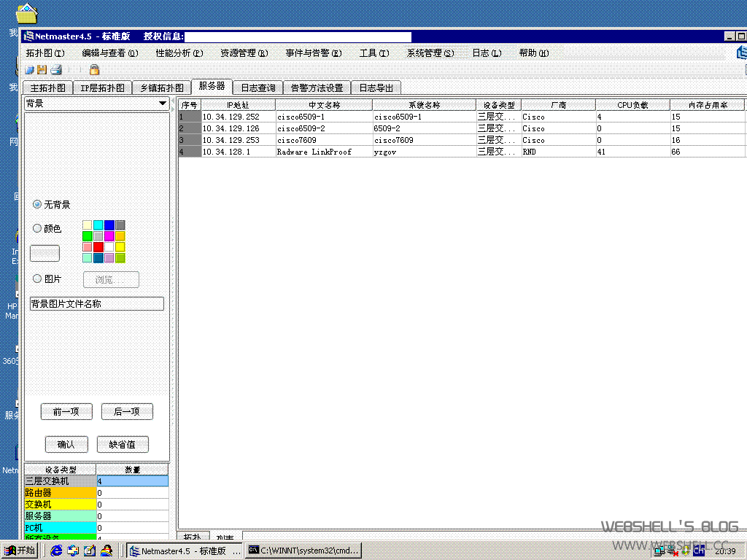
Task: Open the 背景 dropdown list
Action: pos(97,104)
